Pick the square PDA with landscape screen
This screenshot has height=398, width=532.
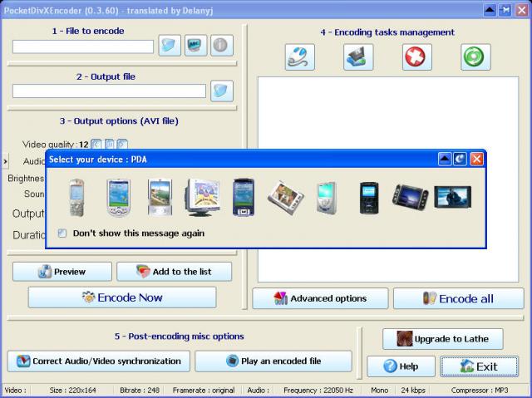pos(160,198)
